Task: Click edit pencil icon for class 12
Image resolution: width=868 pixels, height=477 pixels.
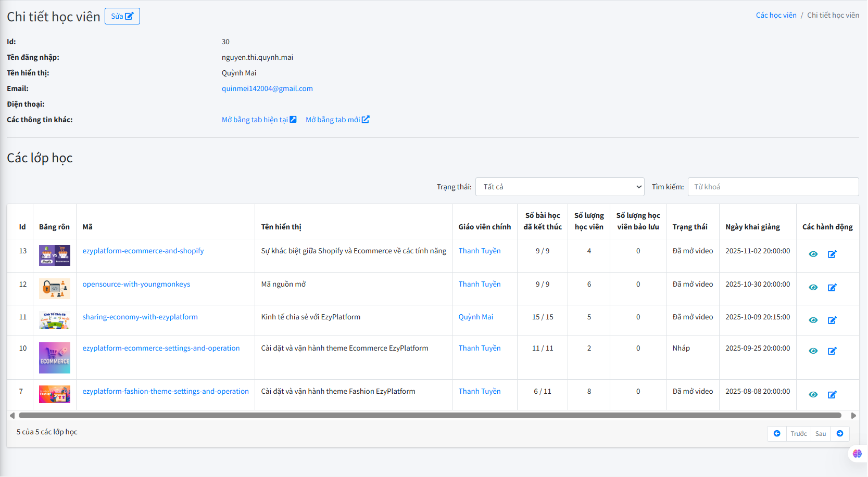Action: point(832,288)
